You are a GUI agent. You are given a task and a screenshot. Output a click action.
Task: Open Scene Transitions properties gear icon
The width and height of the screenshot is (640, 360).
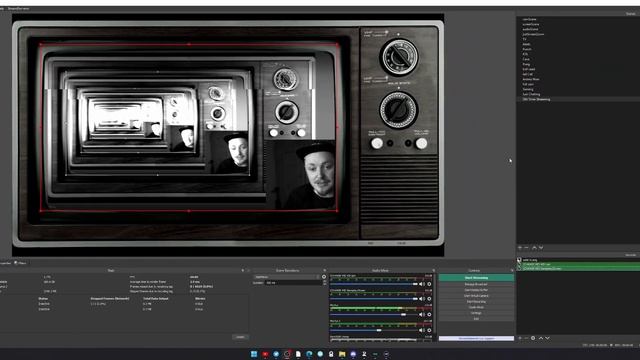coord(324,277)
